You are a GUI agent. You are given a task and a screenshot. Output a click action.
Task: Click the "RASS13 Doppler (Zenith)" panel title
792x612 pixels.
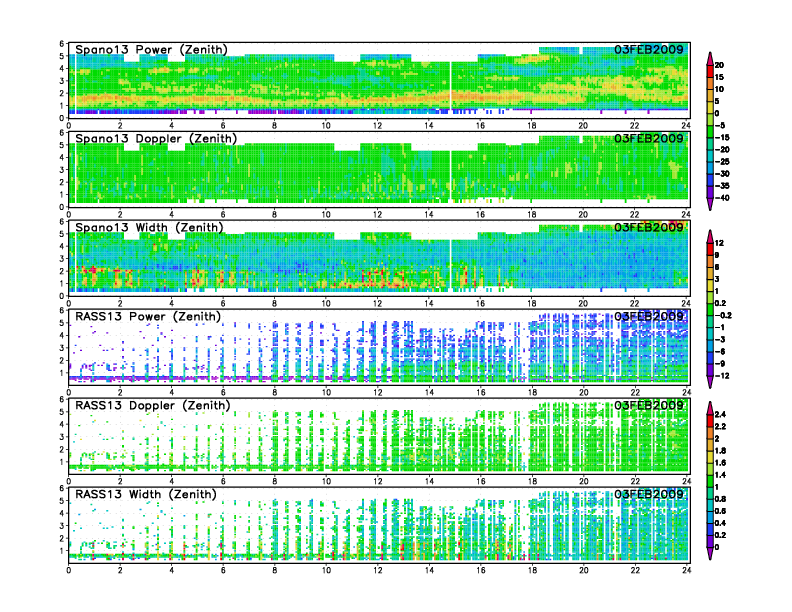(153, 405)
